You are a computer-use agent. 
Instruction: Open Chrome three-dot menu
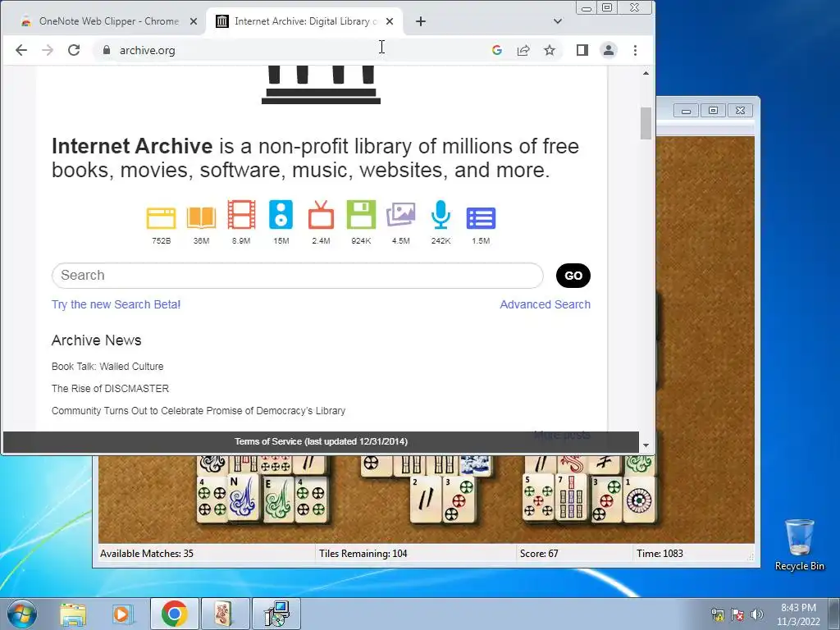coord(635,50)
